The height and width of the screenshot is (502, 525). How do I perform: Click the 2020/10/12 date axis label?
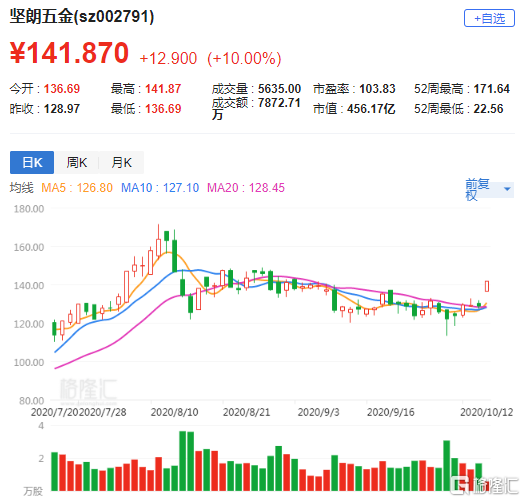click(x=486, y=412)
